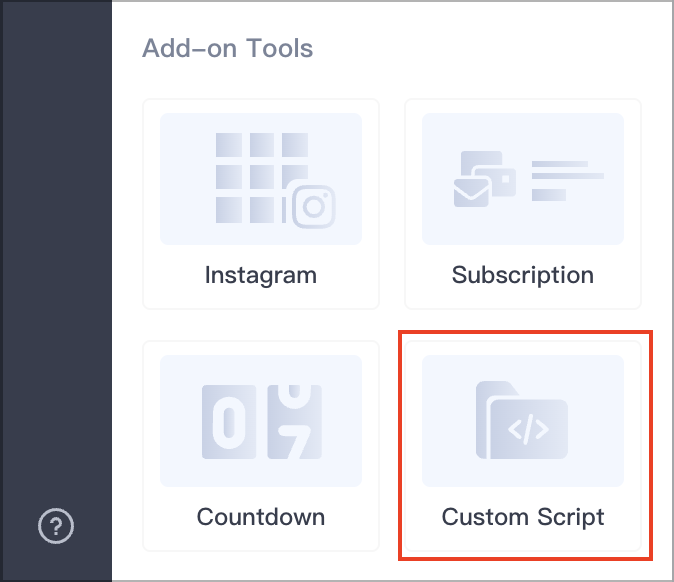Click the code brackets symbol icon
This screenshot has width=674, height=582.
(528, 429)
